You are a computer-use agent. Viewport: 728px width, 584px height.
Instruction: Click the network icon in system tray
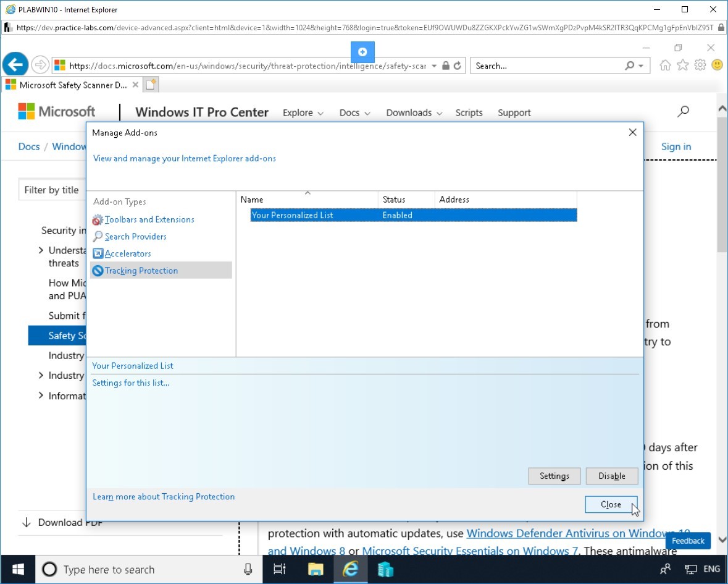[690, 569]
